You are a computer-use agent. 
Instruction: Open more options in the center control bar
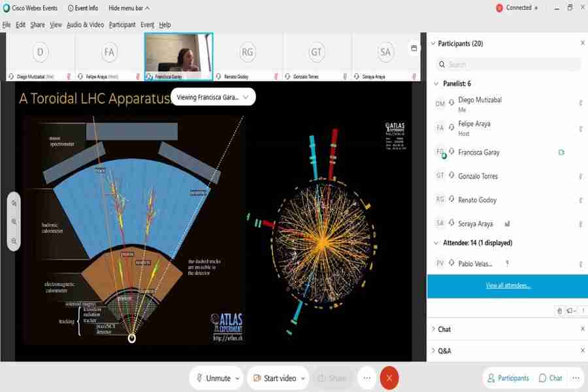pyautogui.click(x=367, y=378)
